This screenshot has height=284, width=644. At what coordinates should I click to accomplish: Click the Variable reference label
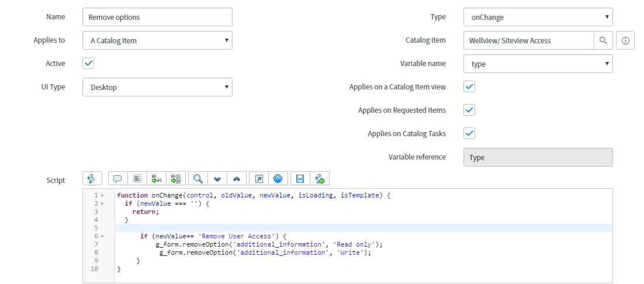point(417,157)
